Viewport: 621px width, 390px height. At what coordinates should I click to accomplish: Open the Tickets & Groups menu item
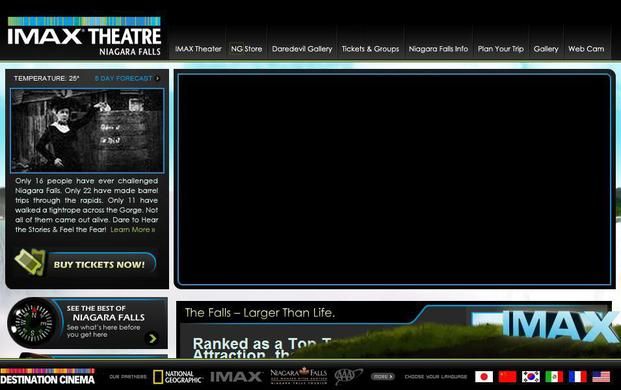370,49
